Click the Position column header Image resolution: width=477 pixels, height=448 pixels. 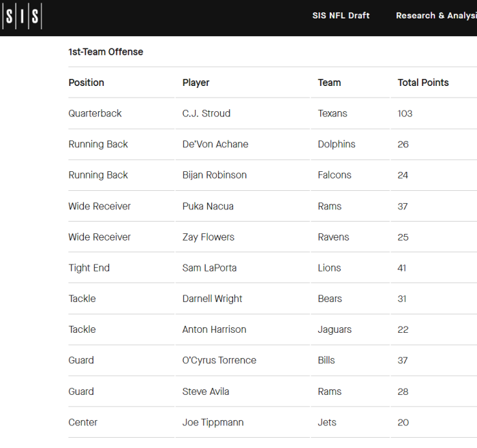point(87,83)
